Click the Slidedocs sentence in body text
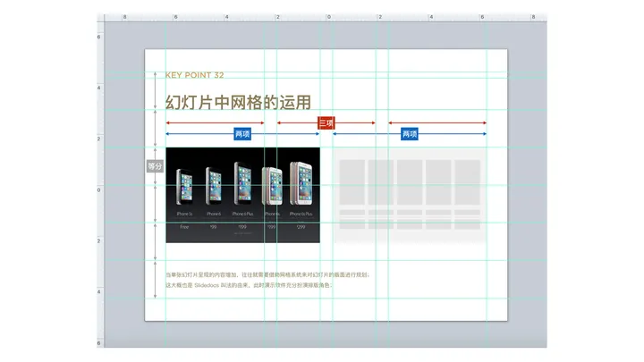 tap(249, 285)
